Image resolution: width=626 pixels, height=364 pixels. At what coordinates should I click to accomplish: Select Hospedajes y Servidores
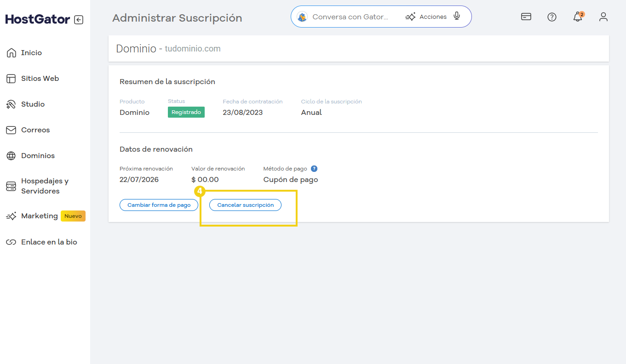(x=45, y=186)
